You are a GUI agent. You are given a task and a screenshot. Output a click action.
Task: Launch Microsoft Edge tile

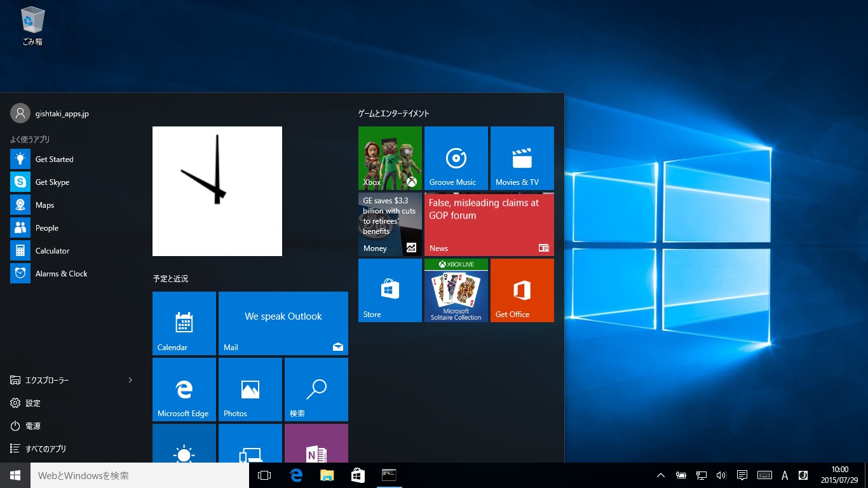tap(184, 390)
